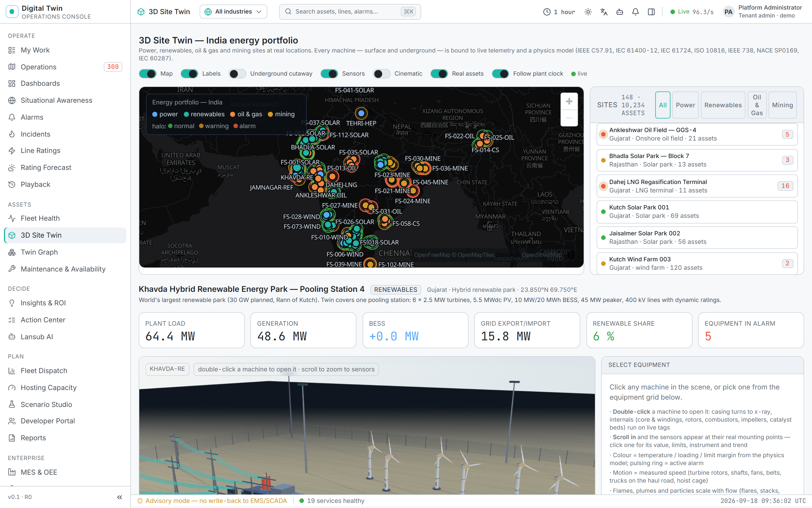Collapse the sidebar with double chevron
The image size is (812, 508).
(120, 497)
